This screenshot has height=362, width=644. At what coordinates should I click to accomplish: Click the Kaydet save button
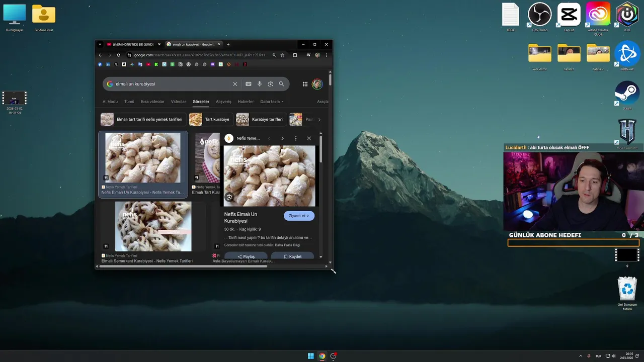point(292,256)
